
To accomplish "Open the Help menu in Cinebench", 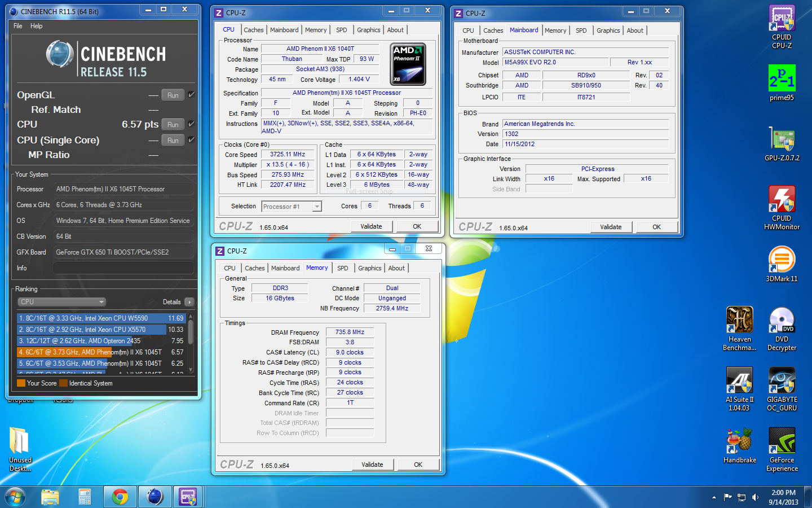I will [36, 26].
